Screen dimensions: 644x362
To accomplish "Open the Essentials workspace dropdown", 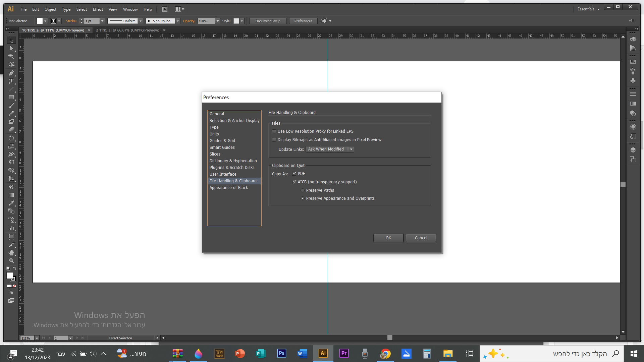I will (588, 9).
